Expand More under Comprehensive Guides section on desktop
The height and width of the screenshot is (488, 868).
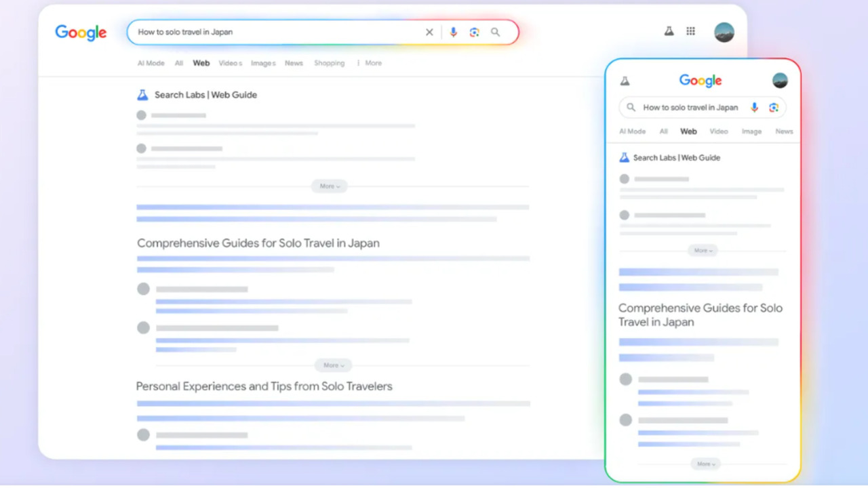click(333, 365)
